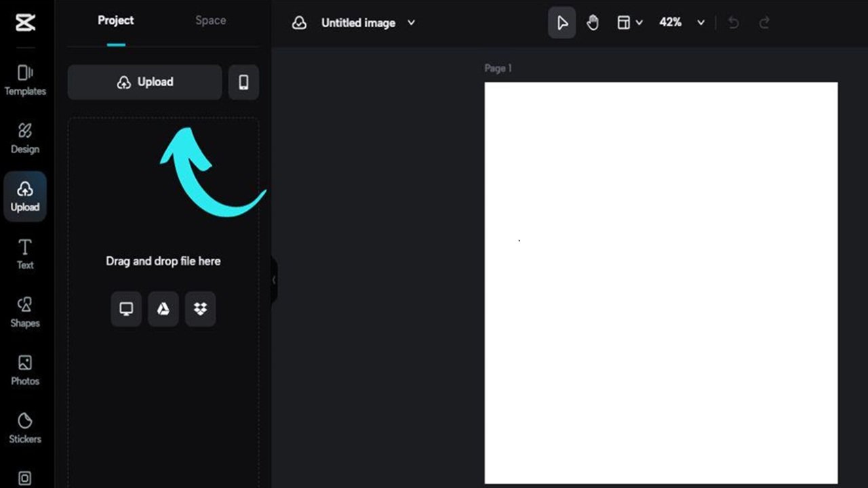
Task: Upload from phone icon button
Action: (243, 83)
